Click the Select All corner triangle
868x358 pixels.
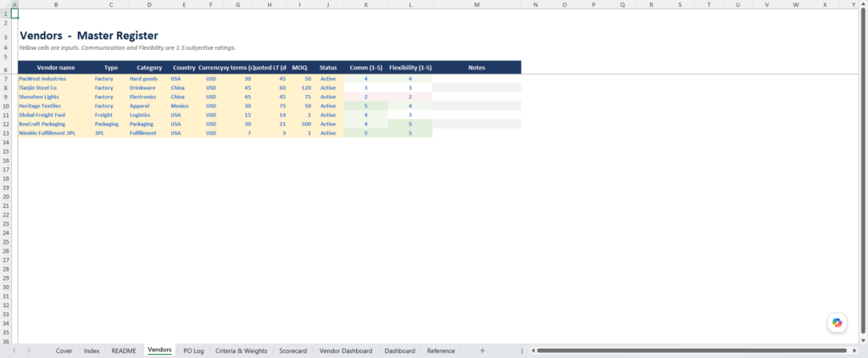tap(6, 4)
